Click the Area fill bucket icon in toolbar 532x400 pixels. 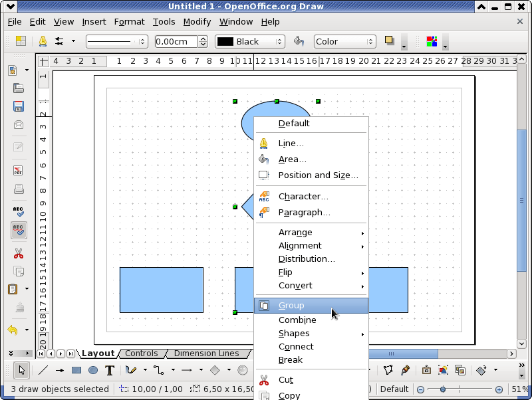[299, 41]
